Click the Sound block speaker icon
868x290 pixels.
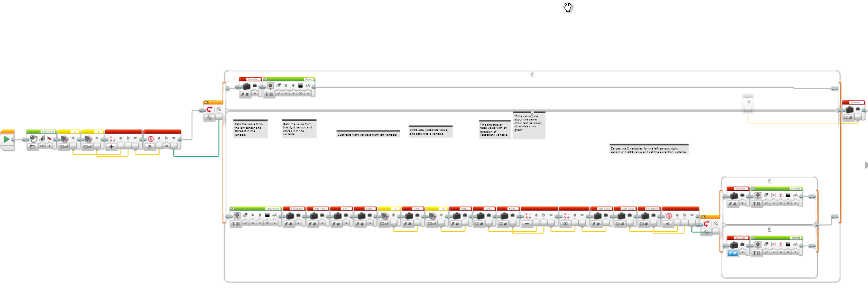34,138
